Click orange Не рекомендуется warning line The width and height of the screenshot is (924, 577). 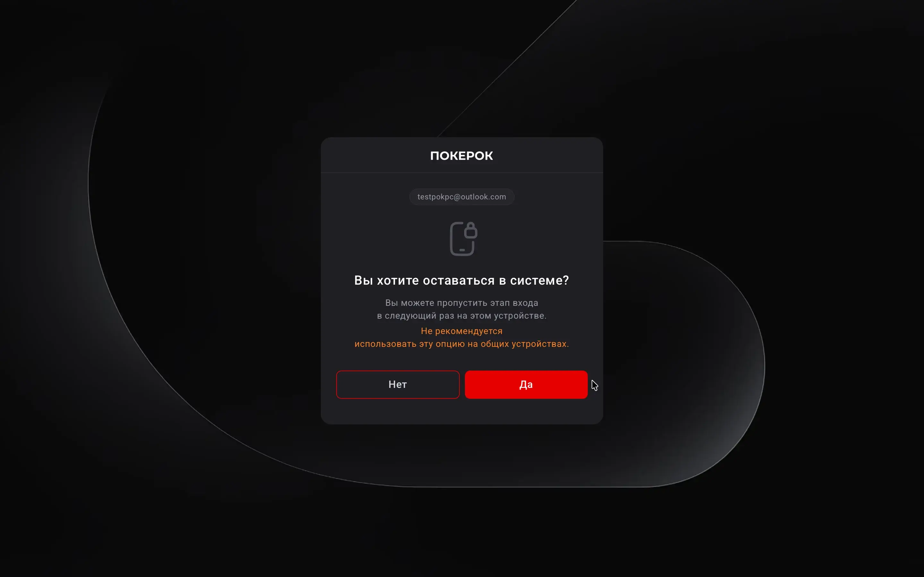click(x=462, y=331)
